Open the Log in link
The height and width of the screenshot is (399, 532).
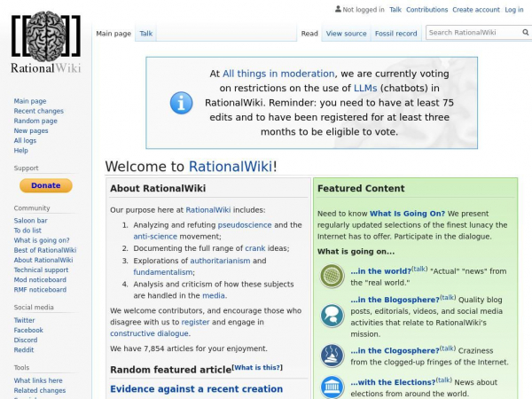[514, 10]
